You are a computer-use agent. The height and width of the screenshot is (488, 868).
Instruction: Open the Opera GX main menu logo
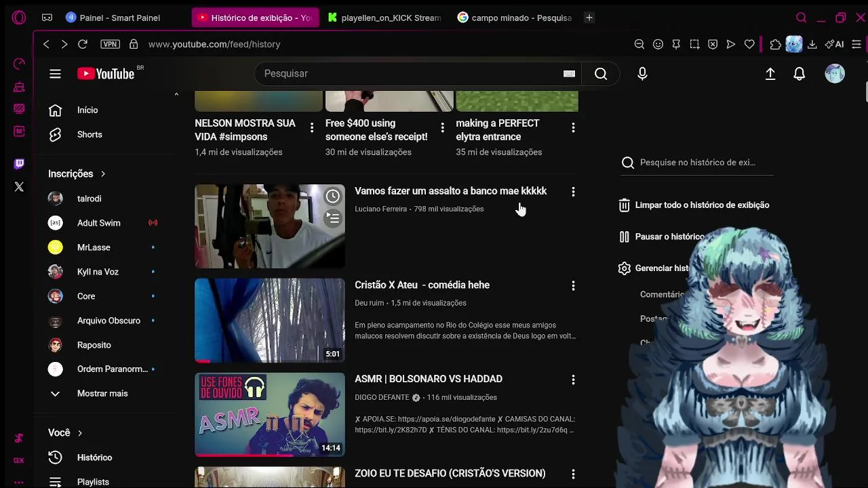click(x=19, y=18)
